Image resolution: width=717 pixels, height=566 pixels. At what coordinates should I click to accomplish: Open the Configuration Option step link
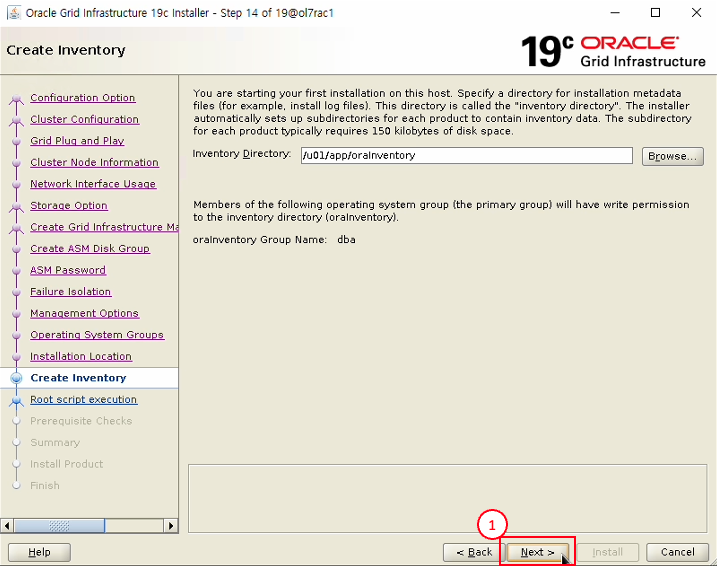(x=83, y=97)
